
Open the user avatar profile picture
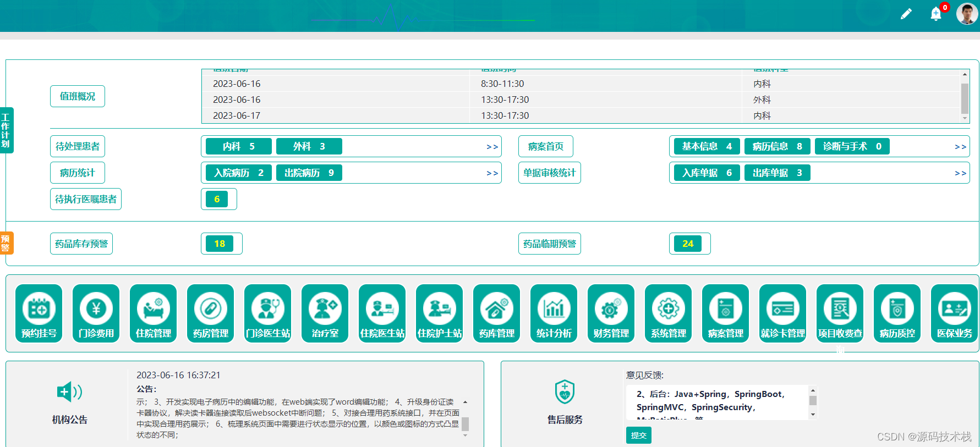pyautogui.click(x=967, y=14)
